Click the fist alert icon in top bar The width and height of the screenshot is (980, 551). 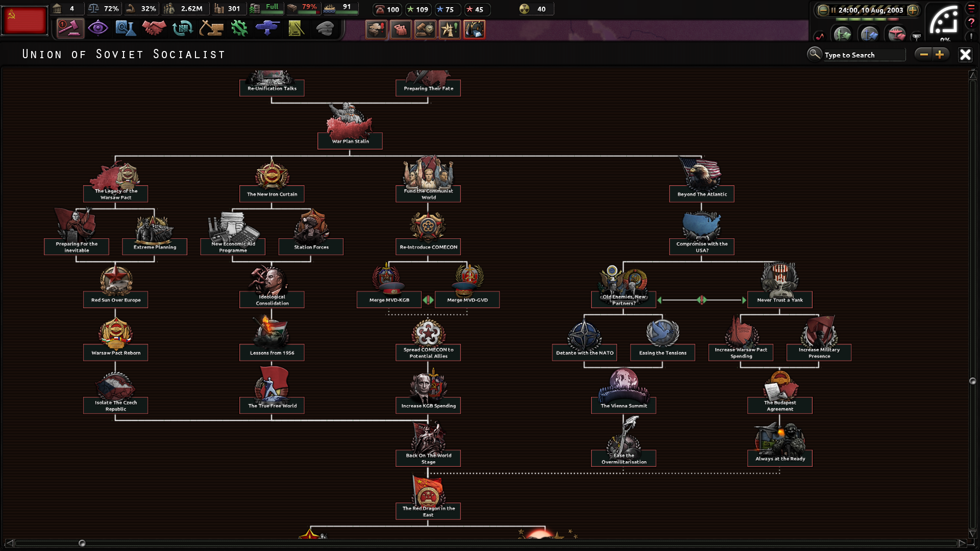click(401, 29)
